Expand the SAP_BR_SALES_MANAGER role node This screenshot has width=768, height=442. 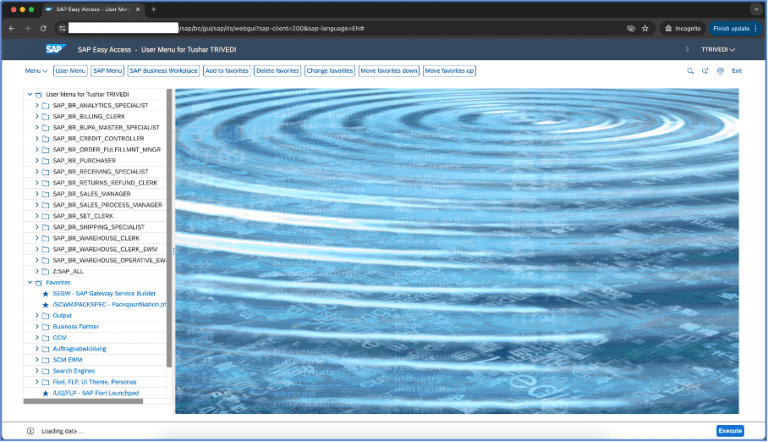click(x=36, y=193)
